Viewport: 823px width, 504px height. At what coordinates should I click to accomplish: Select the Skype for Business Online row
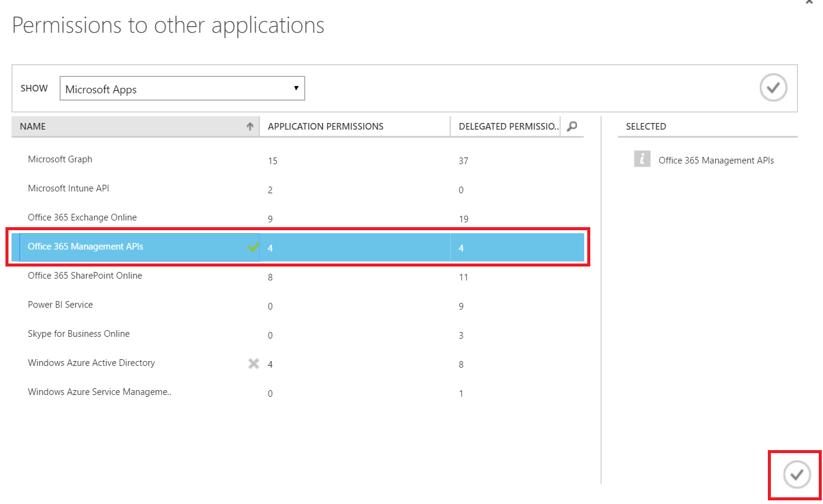(x=298, y=334)
